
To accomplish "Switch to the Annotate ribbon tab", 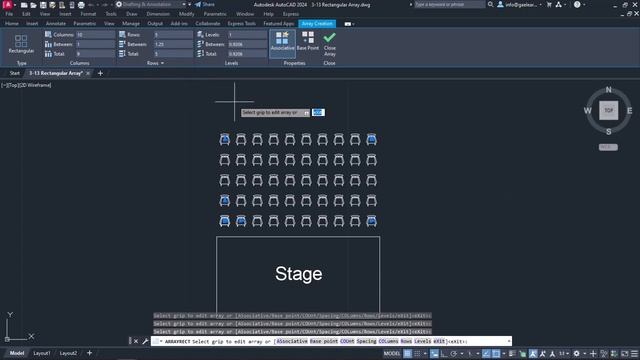I will (56, 24).
